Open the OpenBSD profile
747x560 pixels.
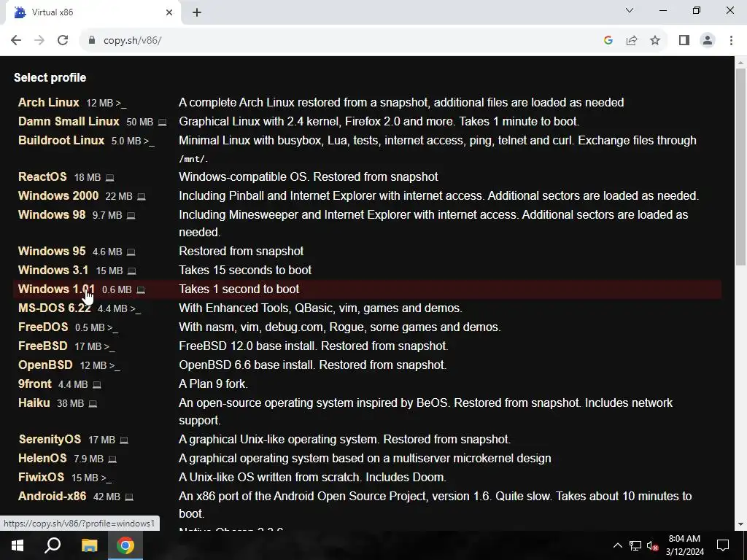point(45,365)
